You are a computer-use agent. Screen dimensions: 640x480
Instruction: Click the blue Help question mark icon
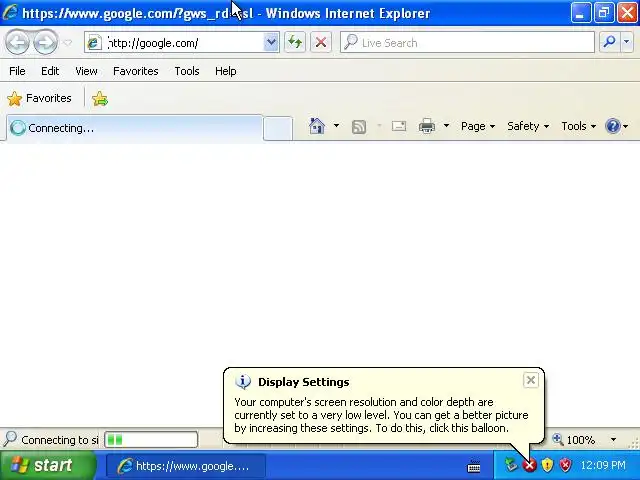[613, 126]
